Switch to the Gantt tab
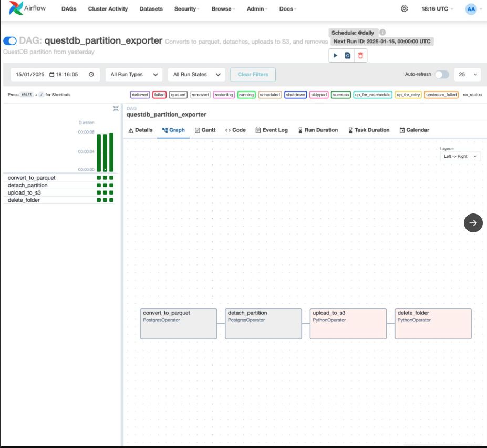This screenshot has height=448, width=487. coord(205,130)
